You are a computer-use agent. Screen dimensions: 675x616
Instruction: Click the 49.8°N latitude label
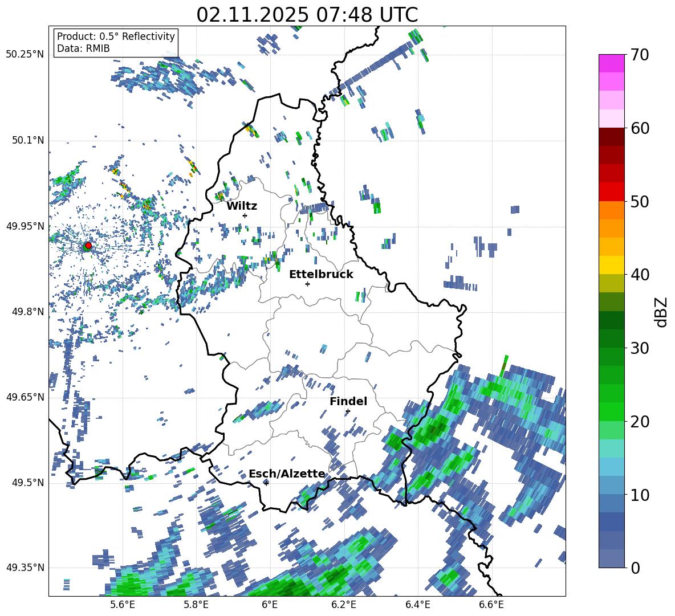point(27,312)
